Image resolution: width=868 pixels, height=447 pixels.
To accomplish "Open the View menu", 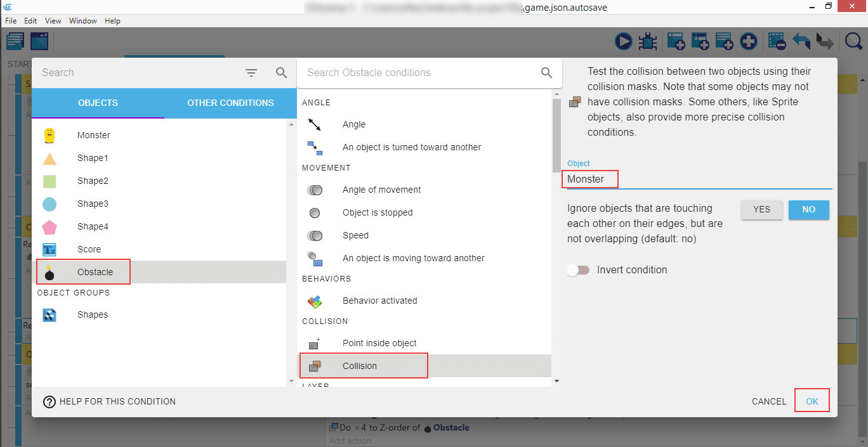I will coord(53,21).
